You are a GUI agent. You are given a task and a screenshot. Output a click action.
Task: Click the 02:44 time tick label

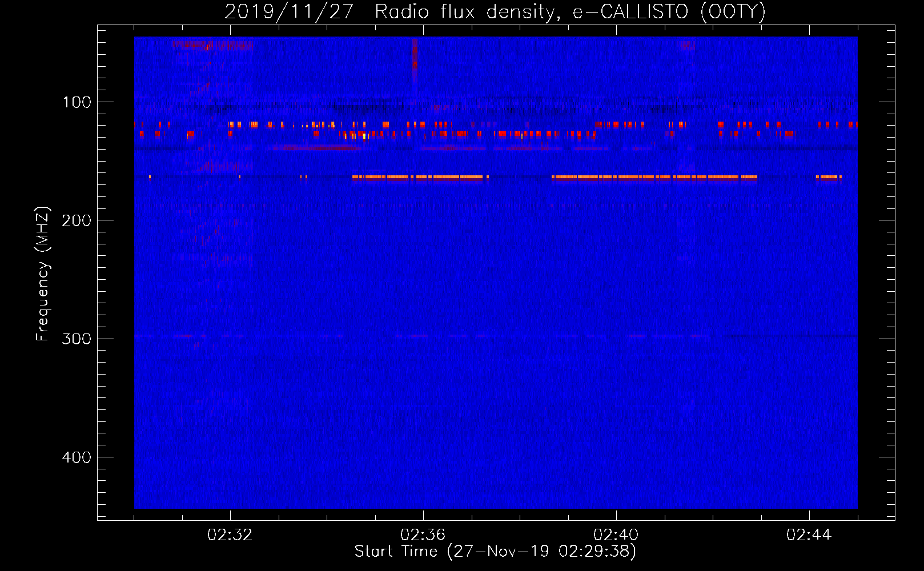[x=809, y=535]
